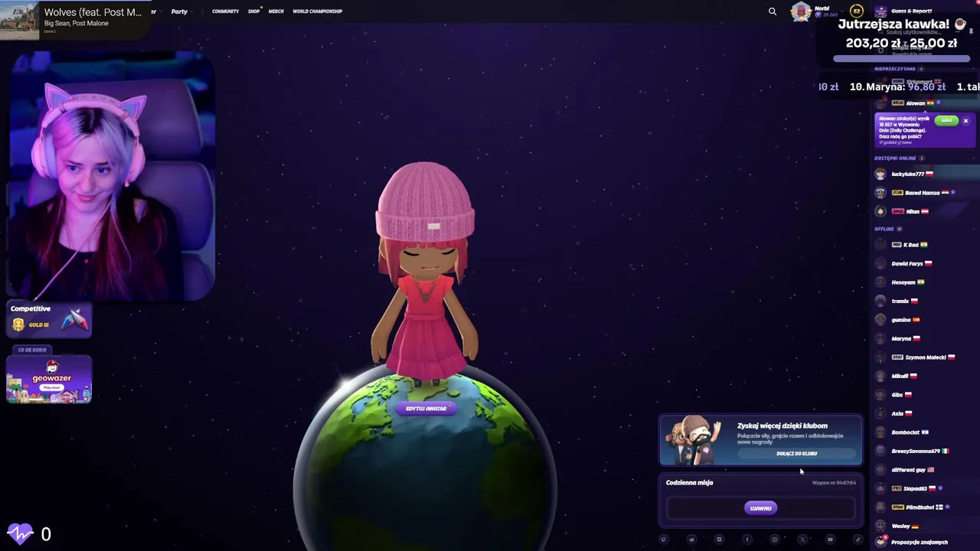Open the Norbi profile avatar
980x551 pixels.
pyautogui.click(x=801, y=11)
